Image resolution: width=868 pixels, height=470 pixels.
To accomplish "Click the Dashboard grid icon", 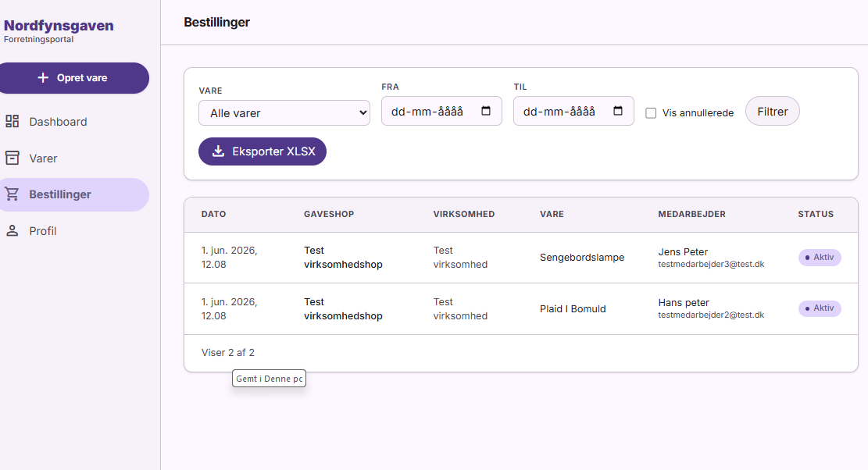I will coord(13,121).
